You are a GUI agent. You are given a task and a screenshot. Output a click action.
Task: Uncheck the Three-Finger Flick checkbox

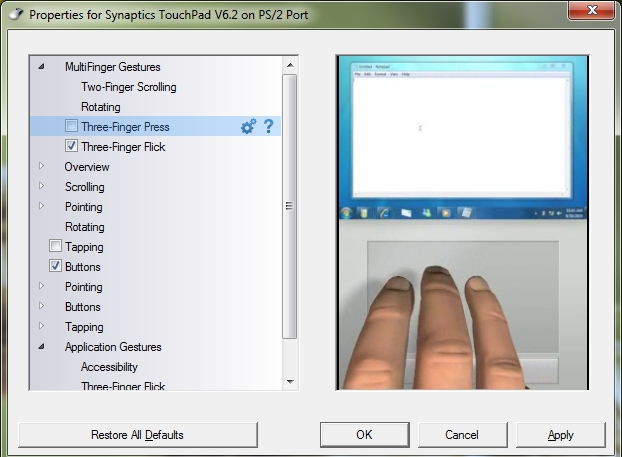point(71,146)
